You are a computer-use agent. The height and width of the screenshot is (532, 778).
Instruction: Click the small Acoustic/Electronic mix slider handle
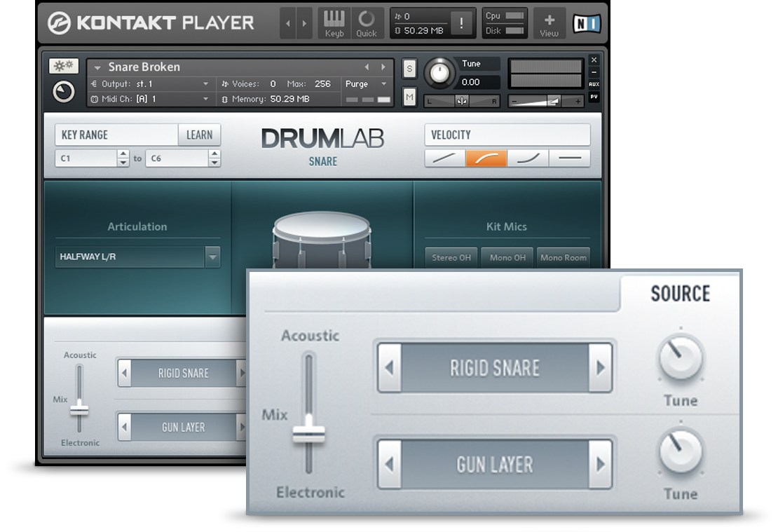(79, 411)
